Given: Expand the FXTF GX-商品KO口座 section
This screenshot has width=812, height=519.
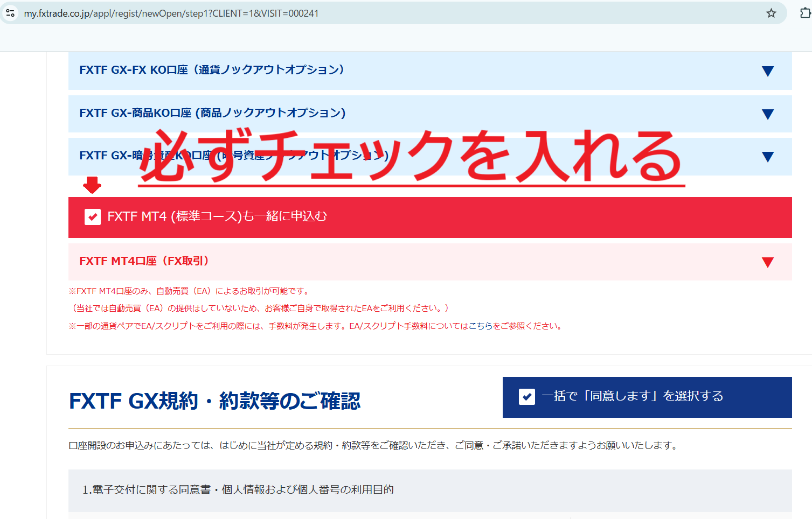Looking at the screenshot, I should [x=767, y=114].
